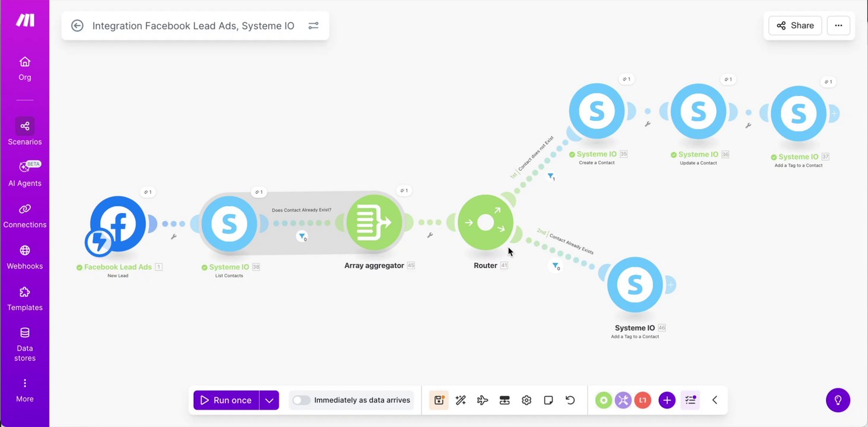Image resolution: width=868 pixels, height=427 pixels.
Task: Click purple plus to add favorite
Action: tap(667, 400)
